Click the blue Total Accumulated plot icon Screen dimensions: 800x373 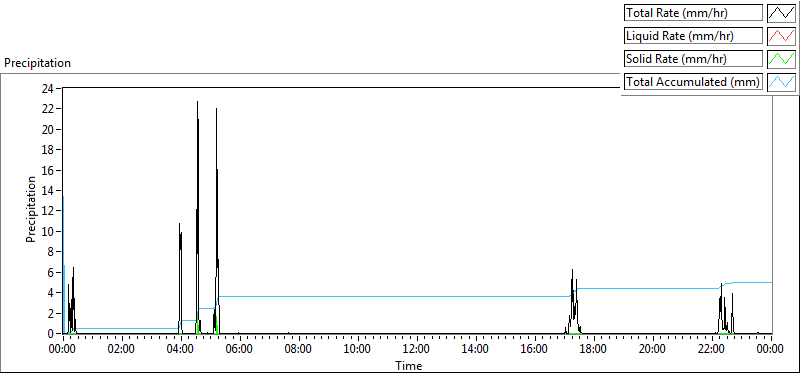click(782, 82)
